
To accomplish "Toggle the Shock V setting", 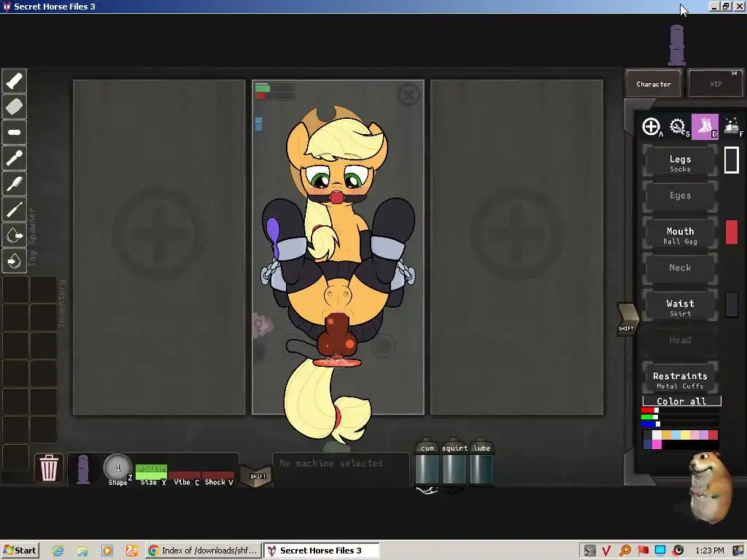I will [x=219, y=478].
